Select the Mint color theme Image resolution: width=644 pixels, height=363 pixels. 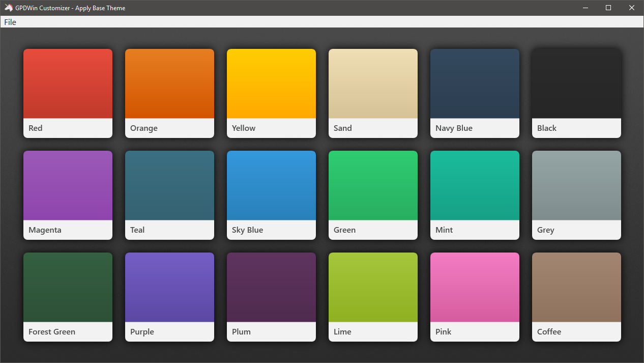pyautogui.click(x=475, y=195)
